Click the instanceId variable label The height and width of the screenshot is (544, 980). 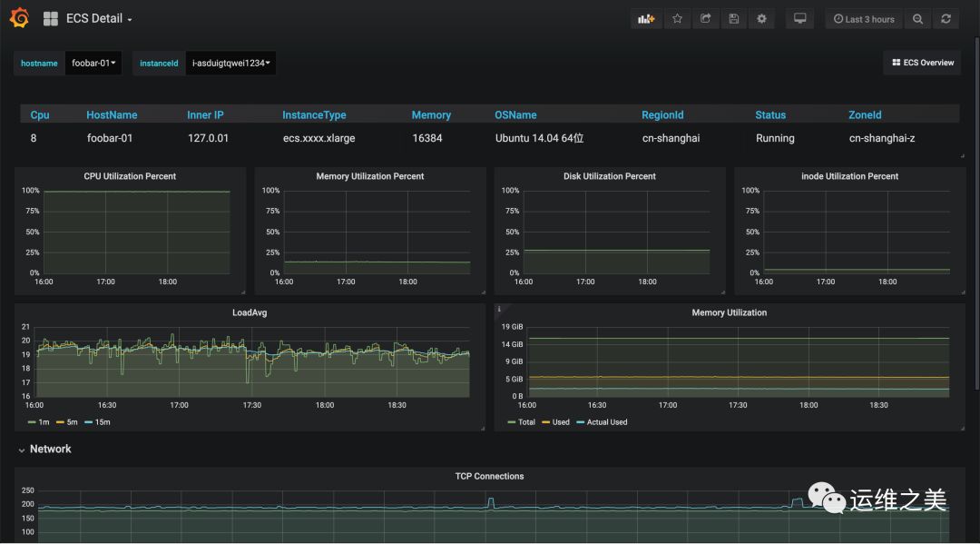pos(159,64)
